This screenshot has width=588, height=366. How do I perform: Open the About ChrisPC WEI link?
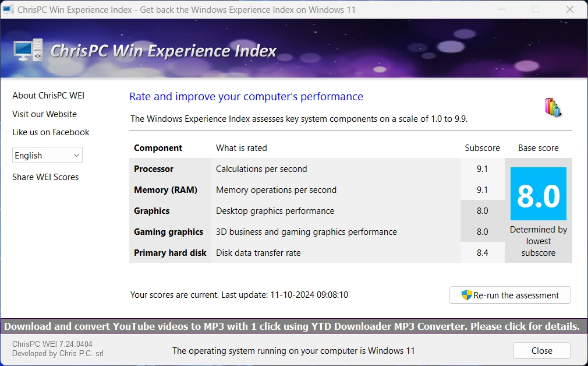point(48,96)
